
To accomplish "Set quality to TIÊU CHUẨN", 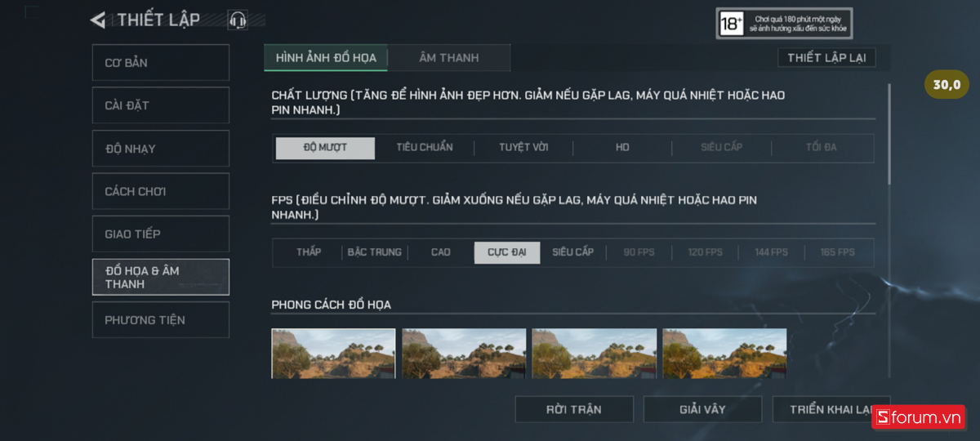I will [425, 148].
